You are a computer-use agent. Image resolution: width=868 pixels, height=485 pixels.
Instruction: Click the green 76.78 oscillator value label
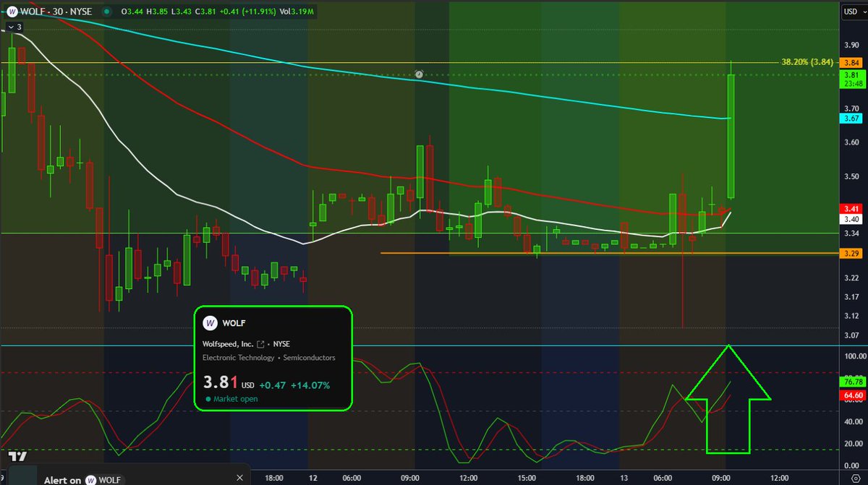[x=851, y=381]
